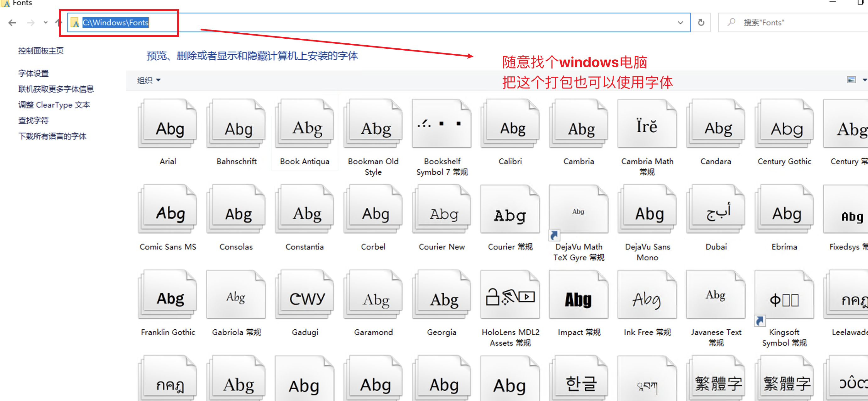Open 字体设置 link
Viewport: 868px width, 401px height.
click(x=33, y=73)
